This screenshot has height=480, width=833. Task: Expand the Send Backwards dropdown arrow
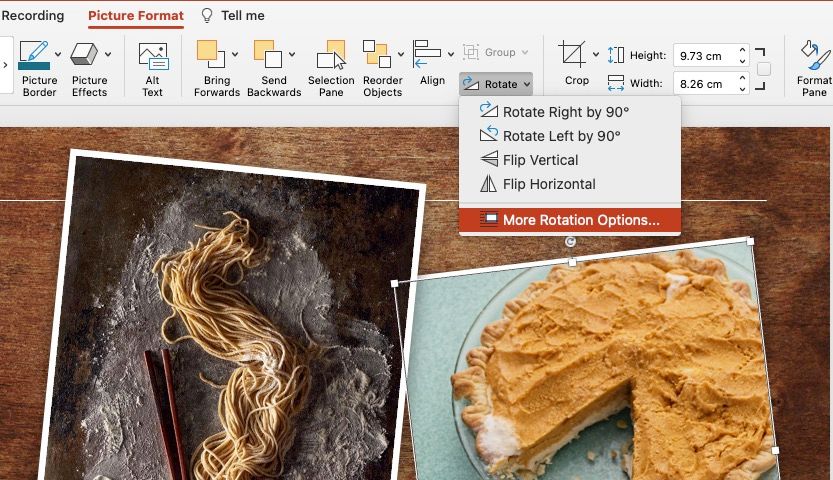pos(292,54)
